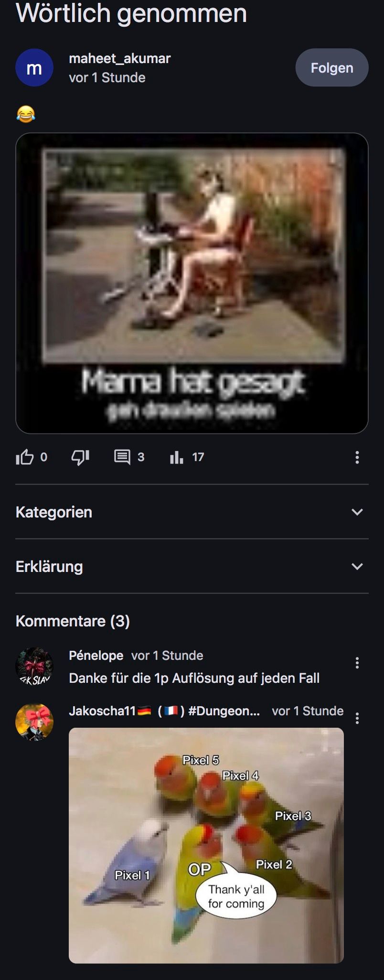Open the three-dot menu on Jakoscha11's comment
The width and height of the screenshot is (384, 980).
pos(357,718)
